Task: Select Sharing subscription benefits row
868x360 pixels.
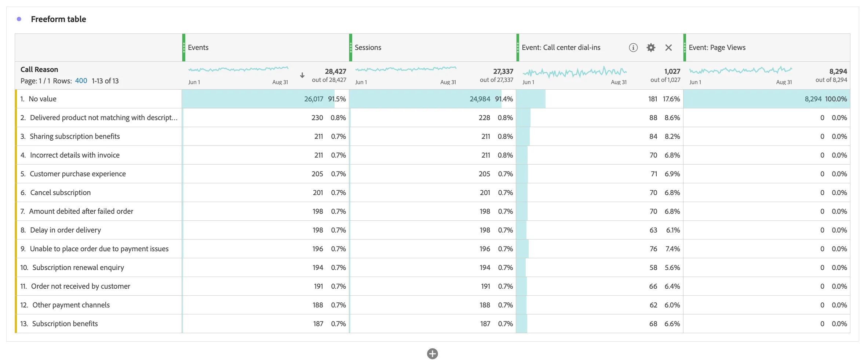Action: (98, 136)
